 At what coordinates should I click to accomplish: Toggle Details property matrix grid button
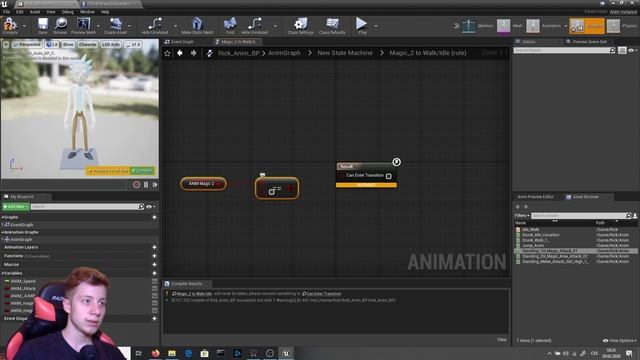(622, 50)
